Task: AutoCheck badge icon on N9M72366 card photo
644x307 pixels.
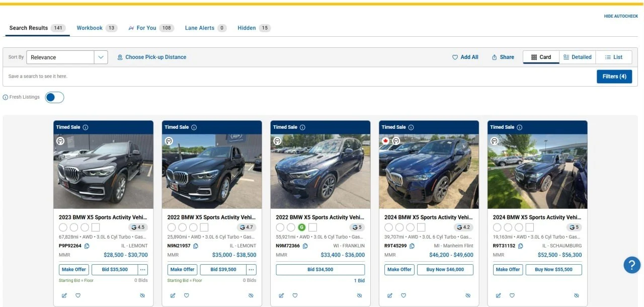Action: [x=277, y=141]
